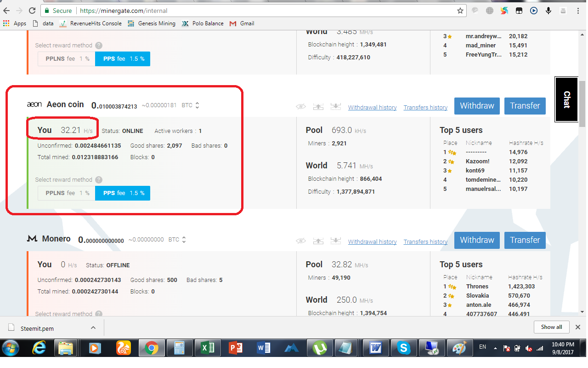The width and height of the screenshot is (588, 368).
Task: Click Withdraw button for Monero
Action: click(x=477, y=240)
